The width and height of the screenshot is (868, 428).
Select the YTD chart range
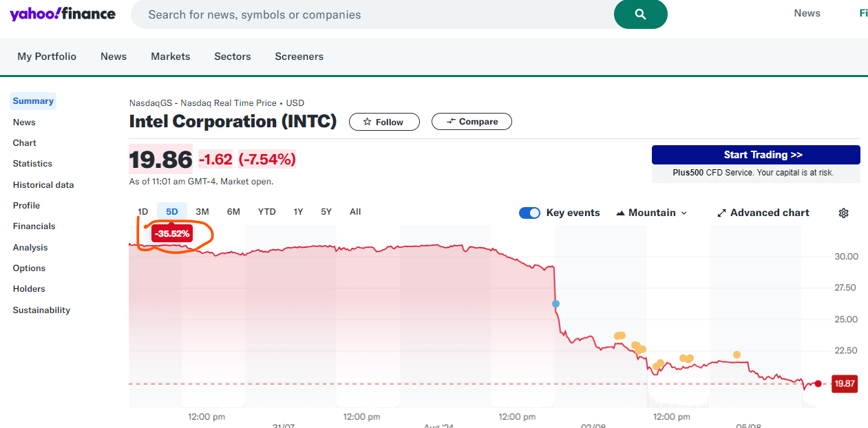click(266, 212)
